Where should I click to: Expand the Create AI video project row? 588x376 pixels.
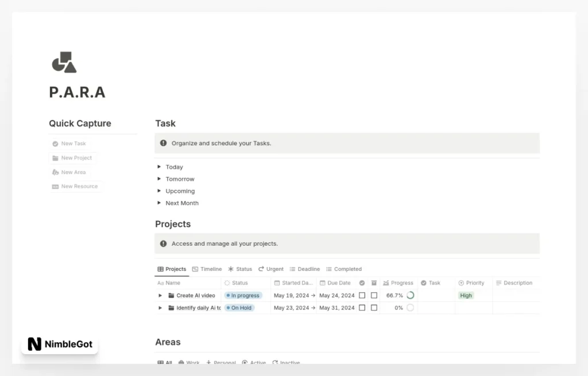(x=160, y=295)
